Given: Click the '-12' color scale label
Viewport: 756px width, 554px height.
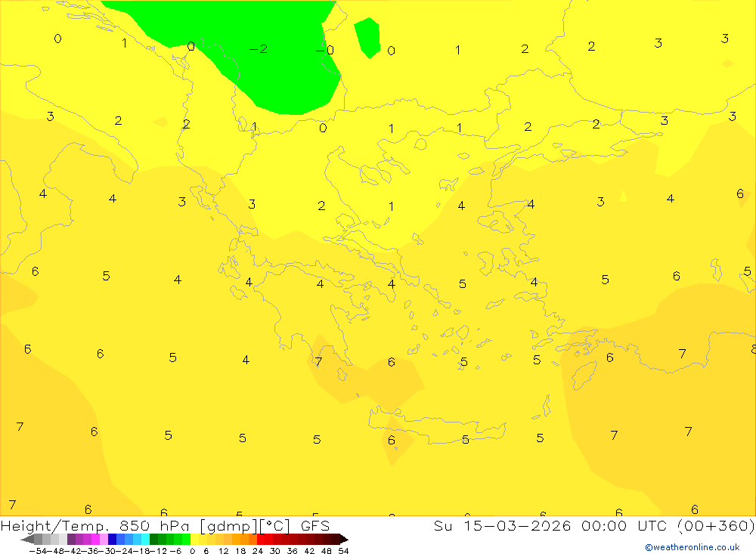Looking at the screenshot, I should pyautogui.click(x=159, y=551).
